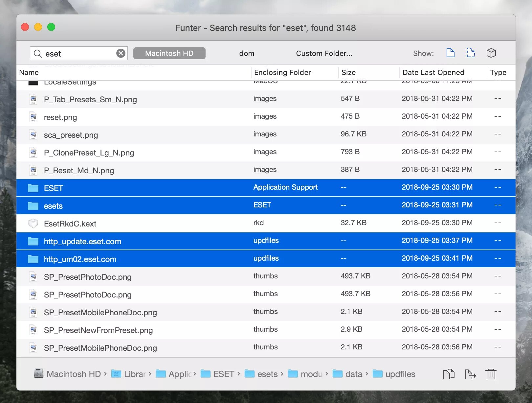This screenshot has width=532, height=403.
Task: Click PNG icon of P_ClonePreset_Lg_N.png
Action: pyautogui.click(x=33, y=153)
